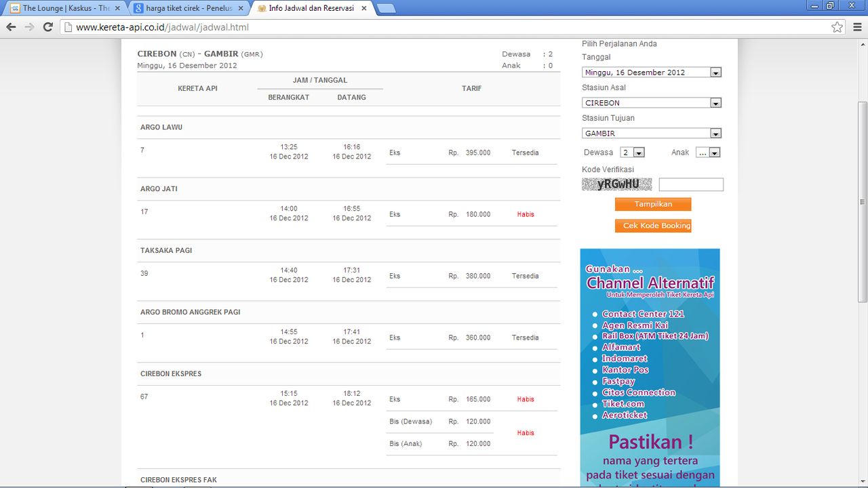Click the 16:55 arrival time

click(352, 209)
